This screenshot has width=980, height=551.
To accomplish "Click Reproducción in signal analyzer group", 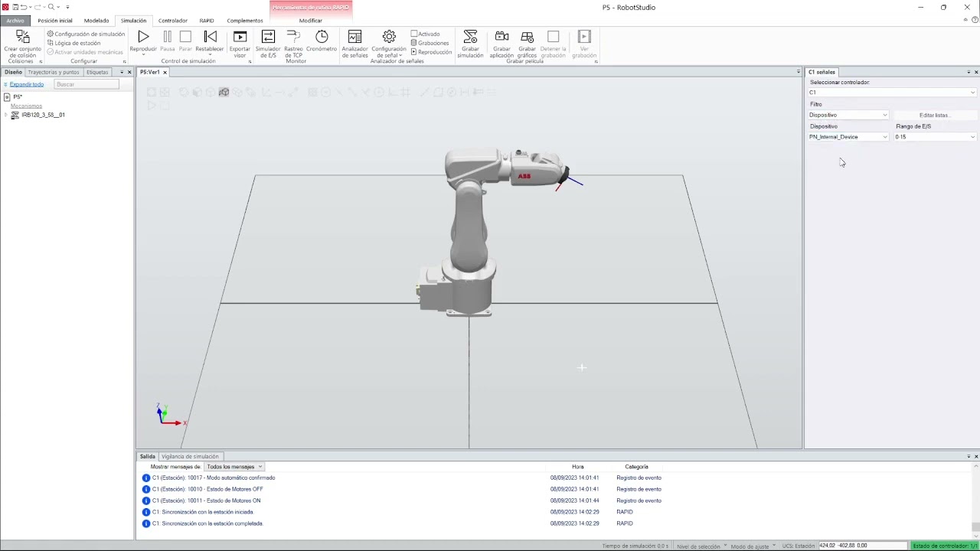I will pyautogui.click(x=432, y=52).
